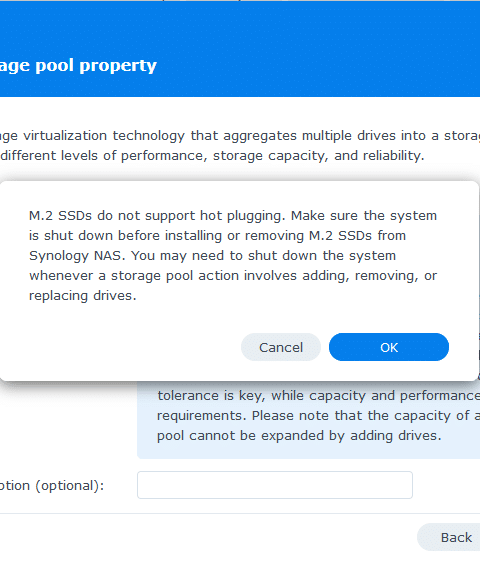
Task: Confirm the M.2 SSD warning with OK
Action: [x=389, y=347]
